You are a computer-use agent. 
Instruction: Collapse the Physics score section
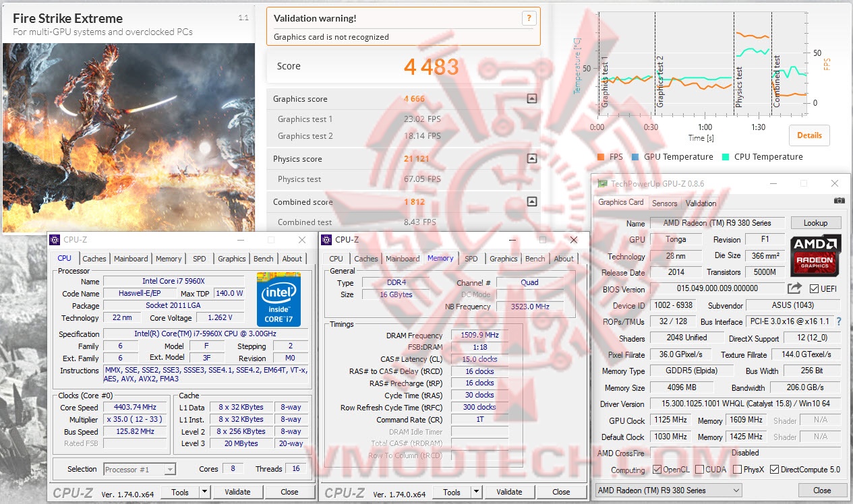pos(532,159)
